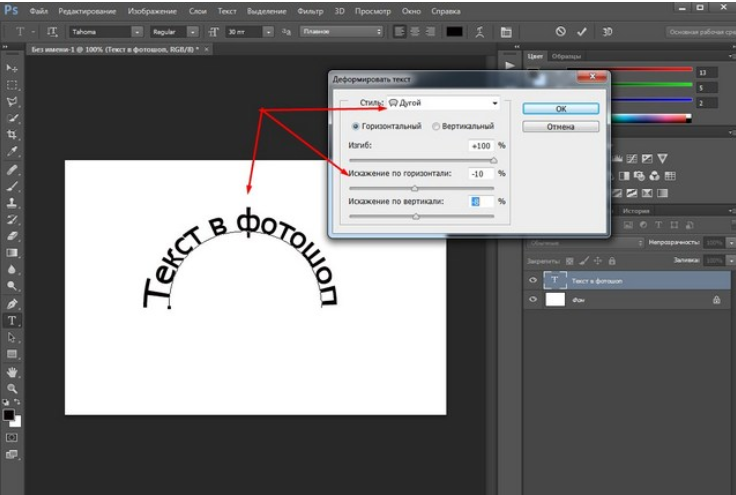Select the Hand tool

(13, 371)
